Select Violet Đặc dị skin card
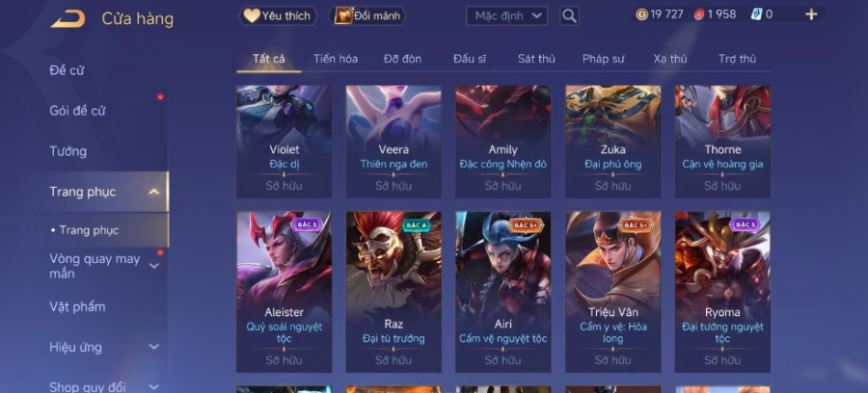 284,142
